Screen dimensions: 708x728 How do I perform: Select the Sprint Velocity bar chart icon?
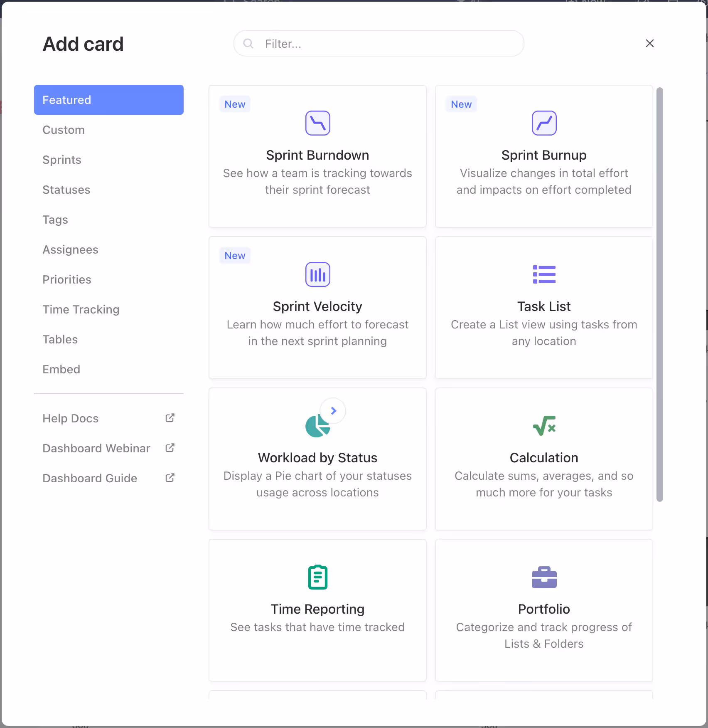317,274
